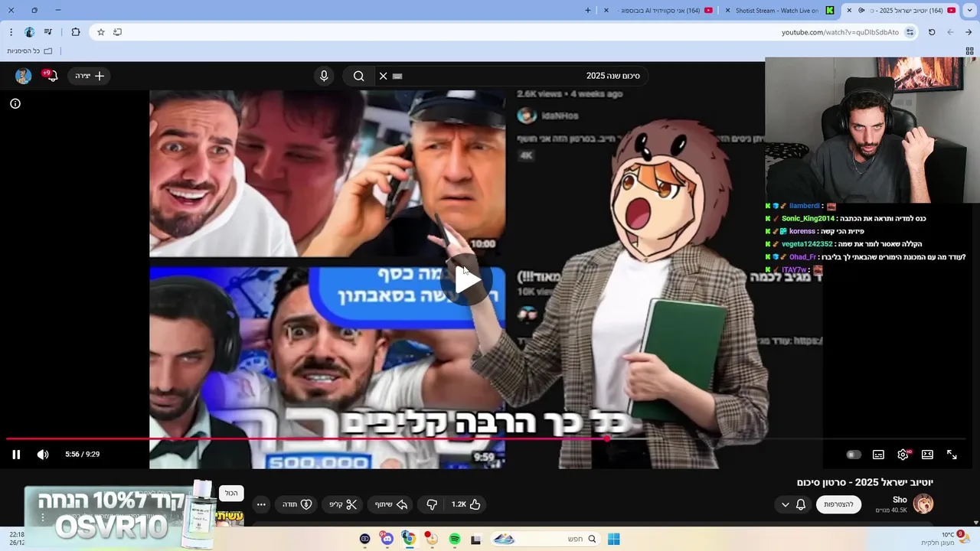Open YouTube notifications bell
The width and height of the screenshot is (980, 551).
[x=51, y=76]
